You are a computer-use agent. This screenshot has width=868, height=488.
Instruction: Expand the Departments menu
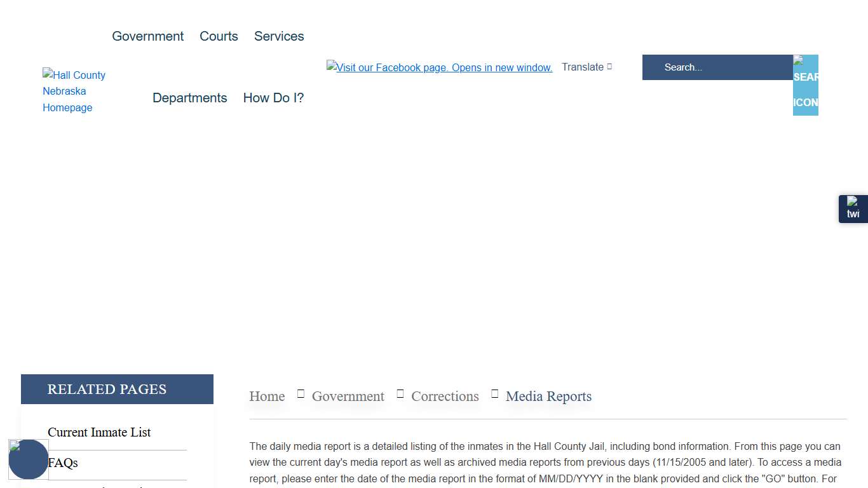pyautogui.click(x=189, y=98)
